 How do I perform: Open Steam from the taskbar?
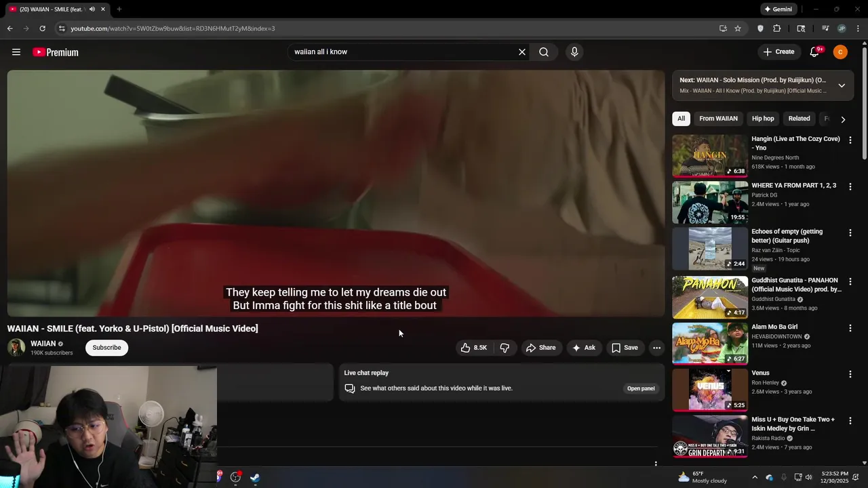tap(255, 477)
